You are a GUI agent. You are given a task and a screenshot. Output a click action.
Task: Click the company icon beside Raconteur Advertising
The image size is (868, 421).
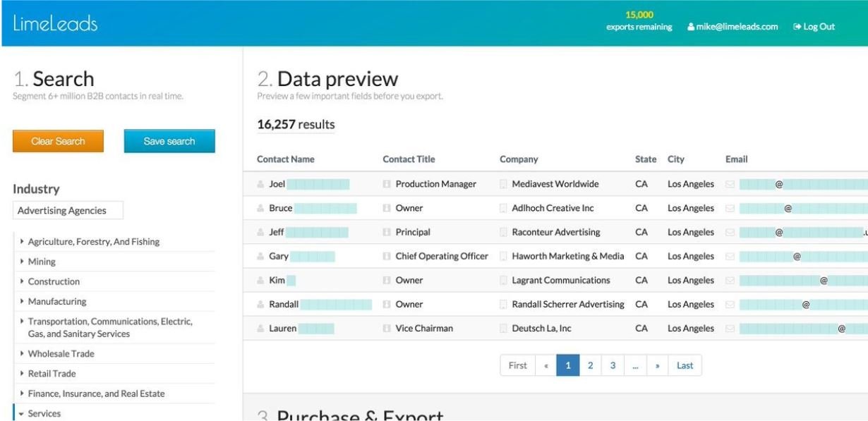pyautogui.click(x=503, y=233)
